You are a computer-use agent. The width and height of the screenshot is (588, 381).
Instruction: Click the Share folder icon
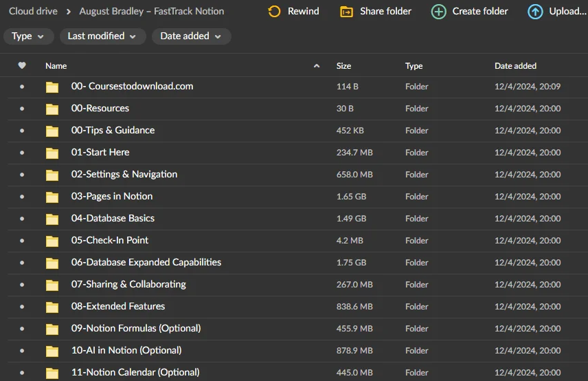coord(346,12)
